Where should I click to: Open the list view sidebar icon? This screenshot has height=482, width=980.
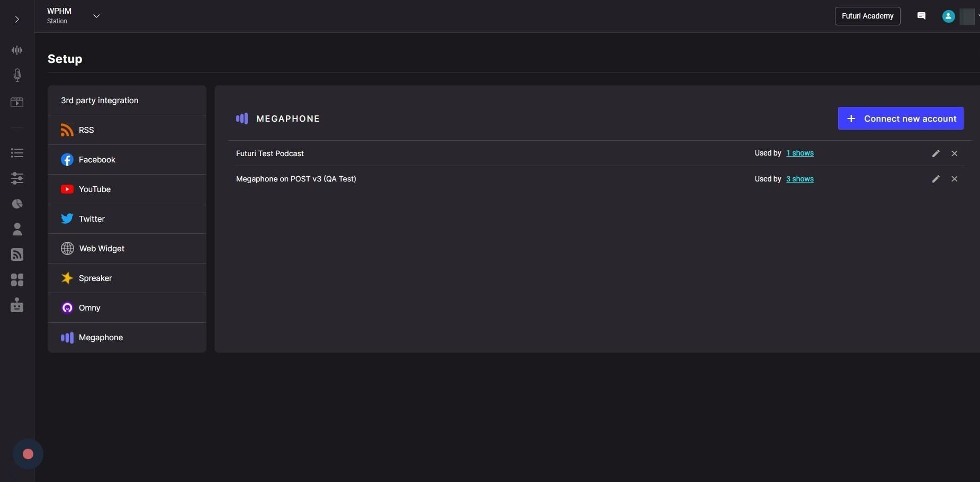(x=17, y=153)
